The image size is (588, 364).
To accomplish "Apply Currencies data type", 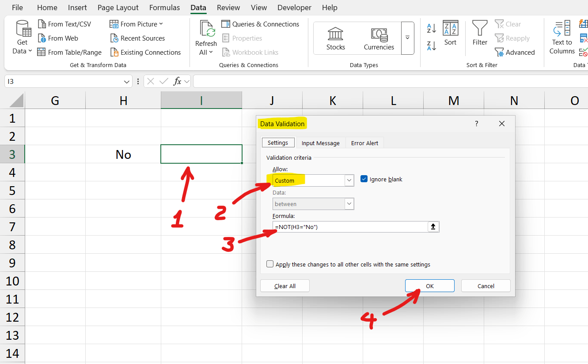I will [379, 38].
